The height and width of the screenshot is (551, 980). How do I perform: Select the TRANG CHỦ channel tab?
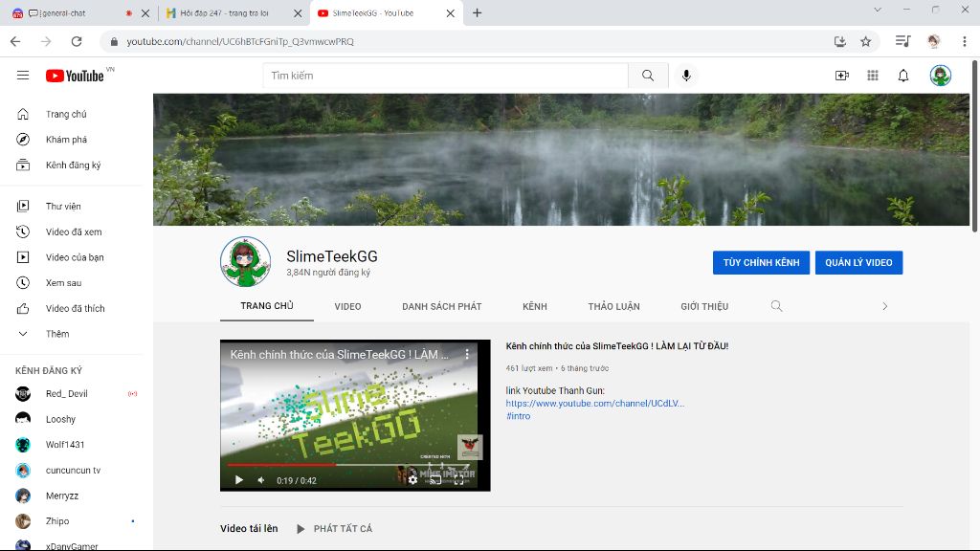pos(267,306)
